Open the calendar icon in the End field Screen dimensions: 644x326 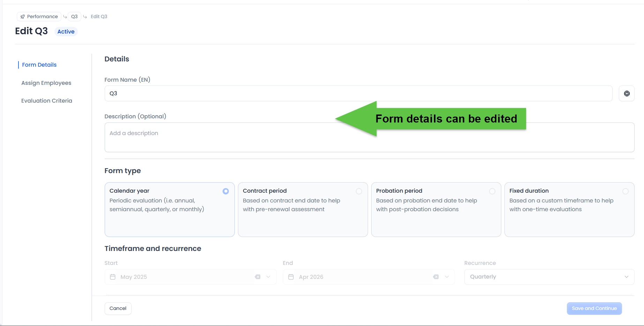click(x=291, y=276)
